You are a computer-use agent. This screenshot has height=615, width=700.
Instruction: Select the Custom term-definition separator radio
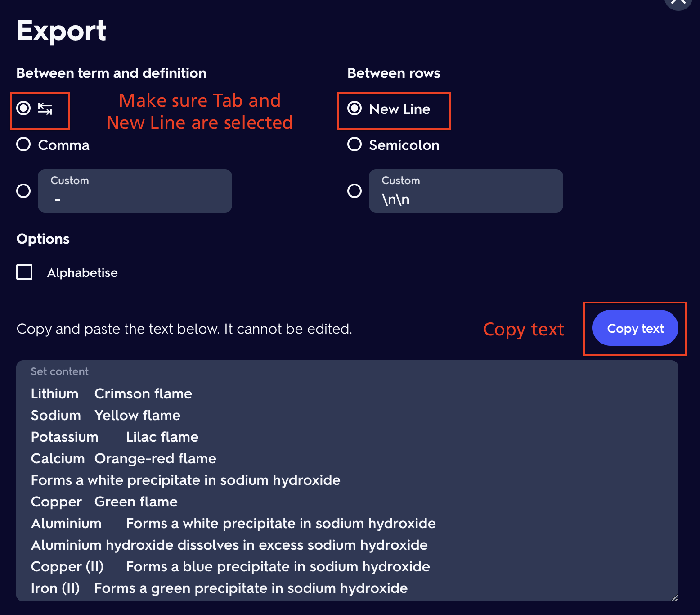coord(23,191)
